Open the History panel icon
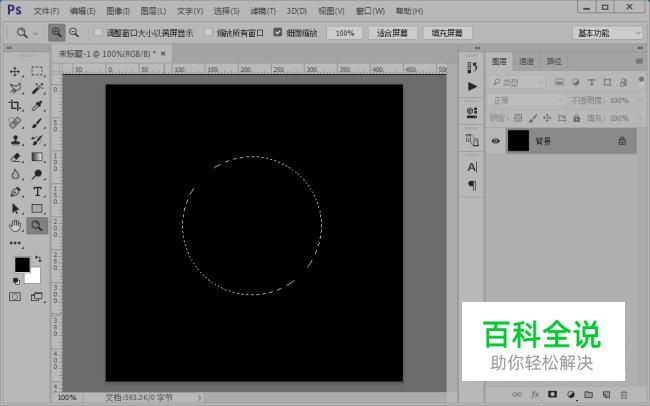650x406 pixels. pos(472,68)
